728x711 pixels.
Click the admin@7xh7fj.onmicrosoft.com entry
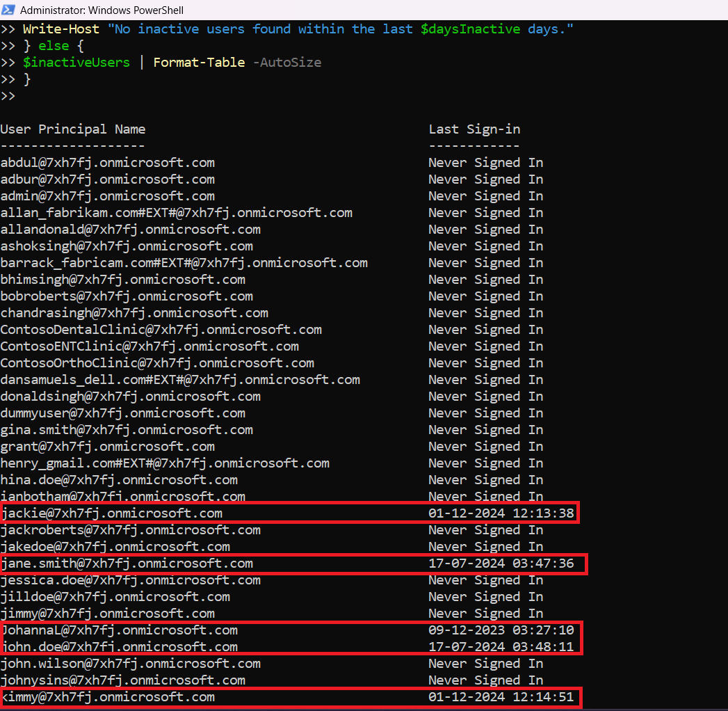pos(108,196)
